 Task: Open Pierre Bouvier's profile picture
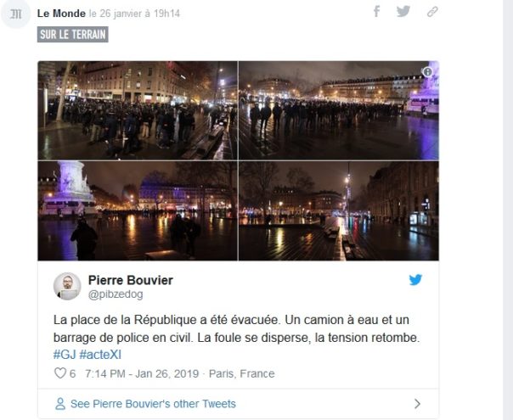tap(67, 286)
